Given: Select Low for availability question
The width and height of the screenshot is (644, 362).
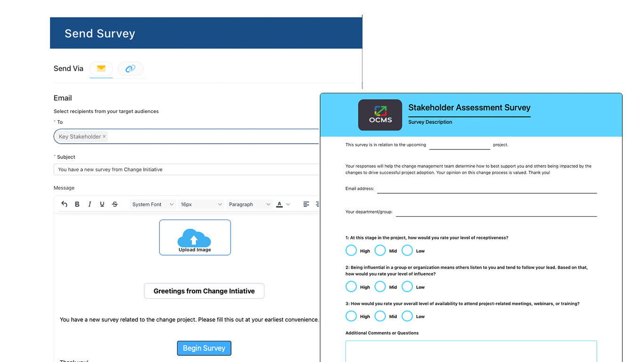Looking at the screenshot, I should pyautogui.click(x=407, y=316).
